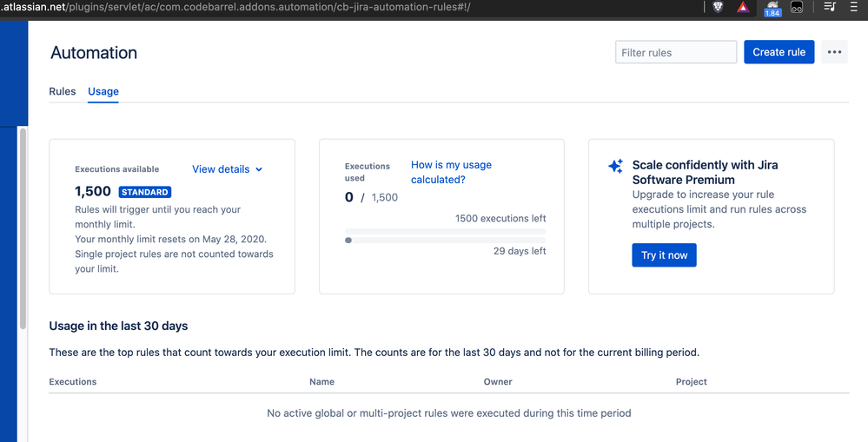Image resolution: width=868 pixels, height=442 pixels.
Task: Click the Executions used label
Action: pyautogui.click(x=367, y=172)
